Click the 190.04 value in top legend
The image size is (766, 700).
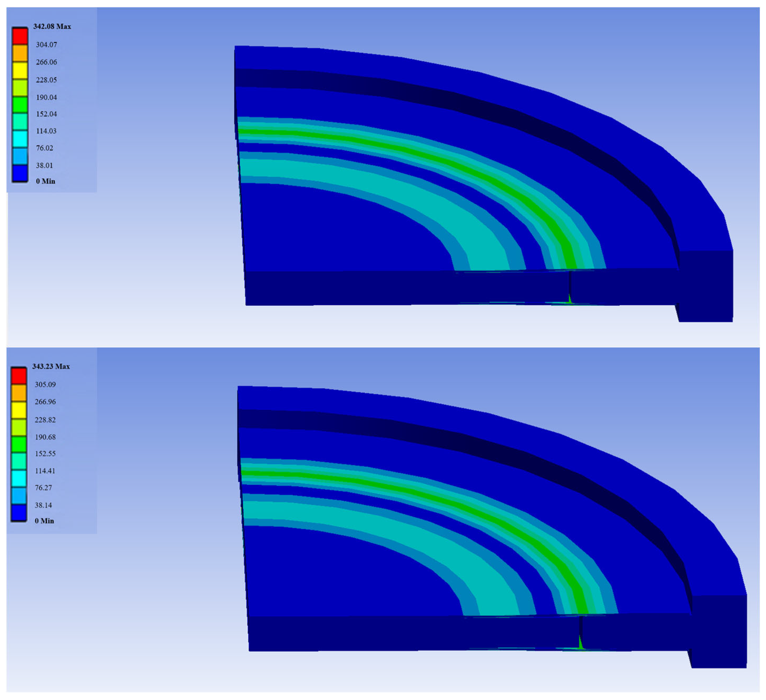tap(46, 97)
